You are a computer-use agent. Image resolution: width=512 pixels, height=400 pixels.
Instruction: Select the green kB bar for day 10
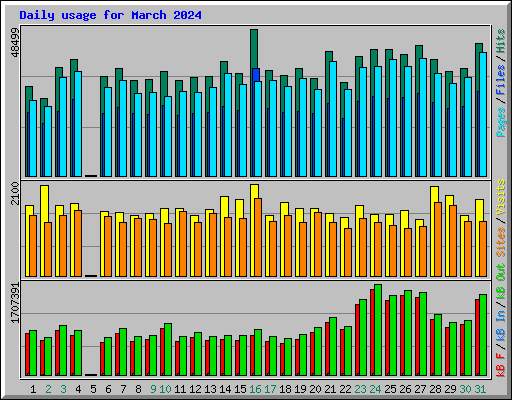pos(168,349)
